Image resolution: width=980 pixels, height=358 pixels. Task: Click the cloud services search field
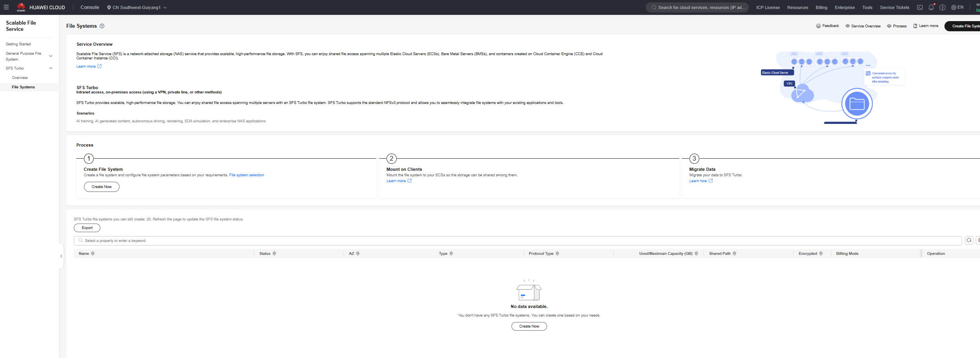pos(697,7)
